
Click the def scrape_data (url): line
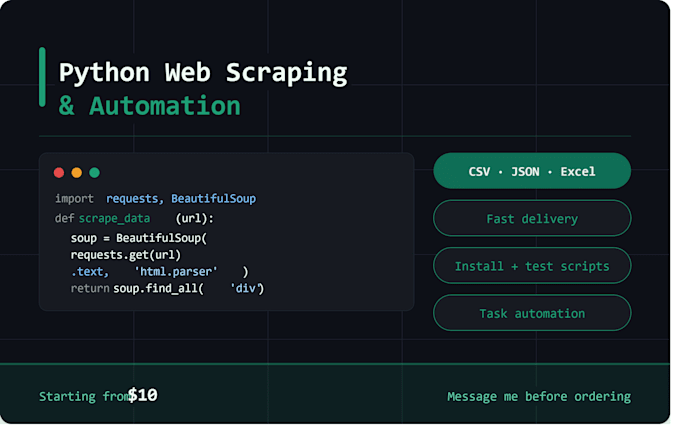(134, 219)
